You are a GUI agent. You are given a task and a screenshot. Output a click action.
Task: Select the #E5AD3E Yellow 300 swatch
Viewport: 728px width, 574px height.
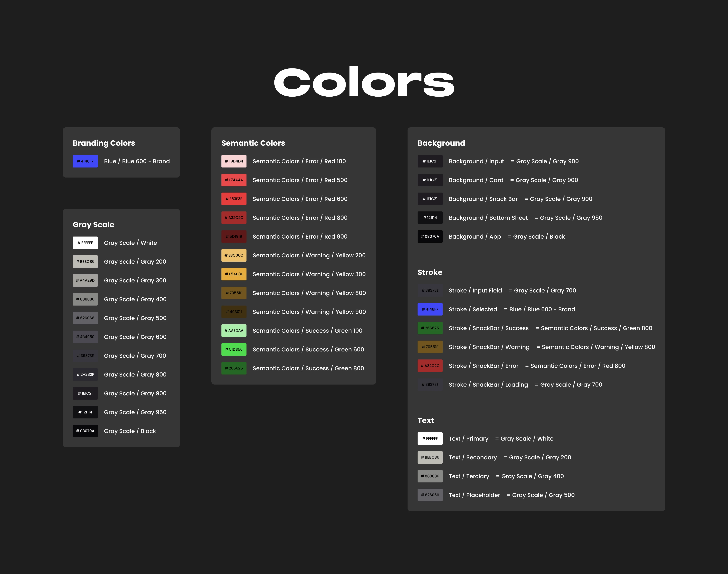(234, 274)
